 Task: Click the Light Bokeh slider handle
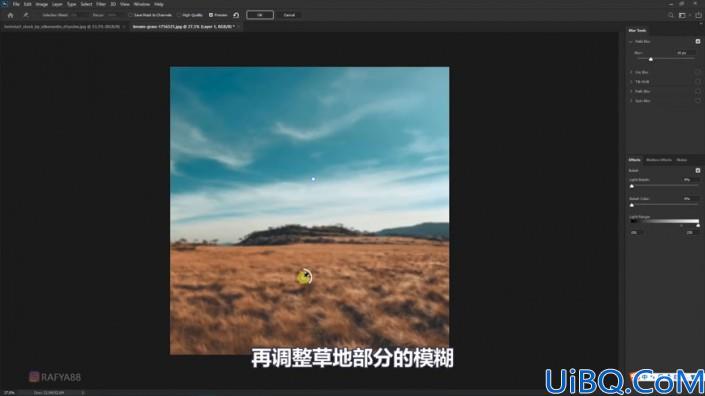[632, 186]
